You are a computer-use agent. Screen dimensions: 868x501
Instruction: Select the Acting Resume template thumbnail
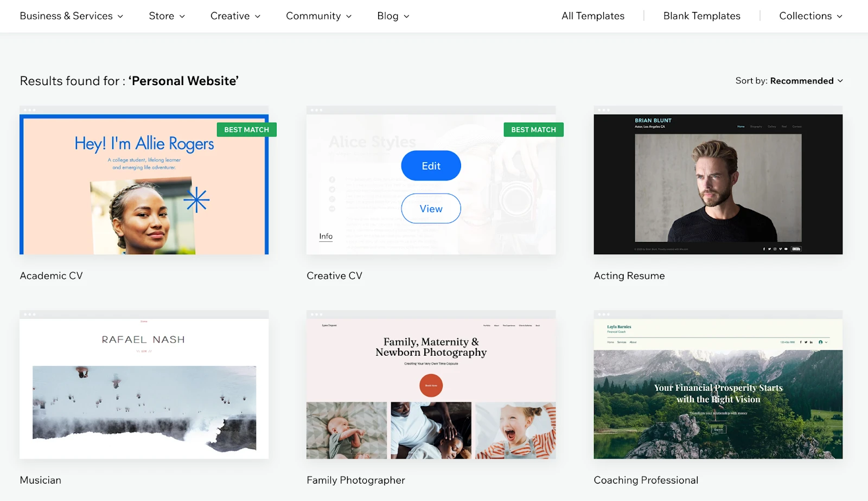coord(718,184)
